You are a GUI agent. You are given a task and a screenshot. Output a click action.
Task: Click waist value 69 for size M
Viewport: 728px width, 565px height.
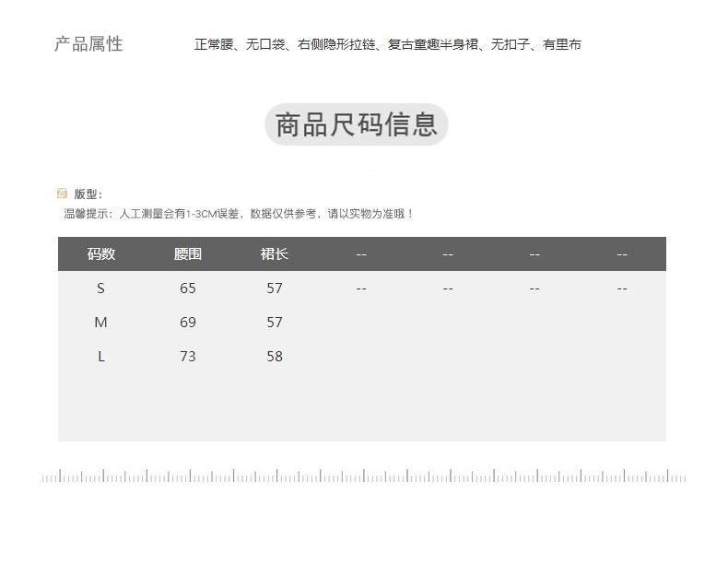click(x=188, y=323)
